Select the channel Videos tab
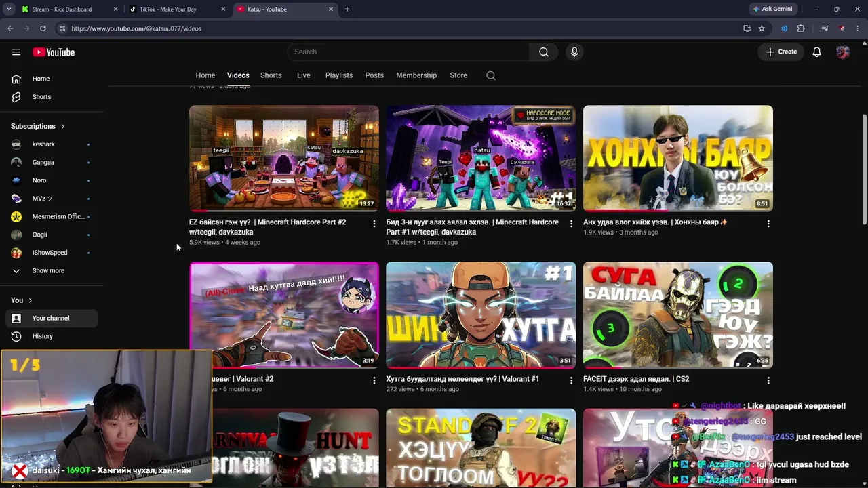Viewport: 868px width, 488px height. tap(238, 75)
